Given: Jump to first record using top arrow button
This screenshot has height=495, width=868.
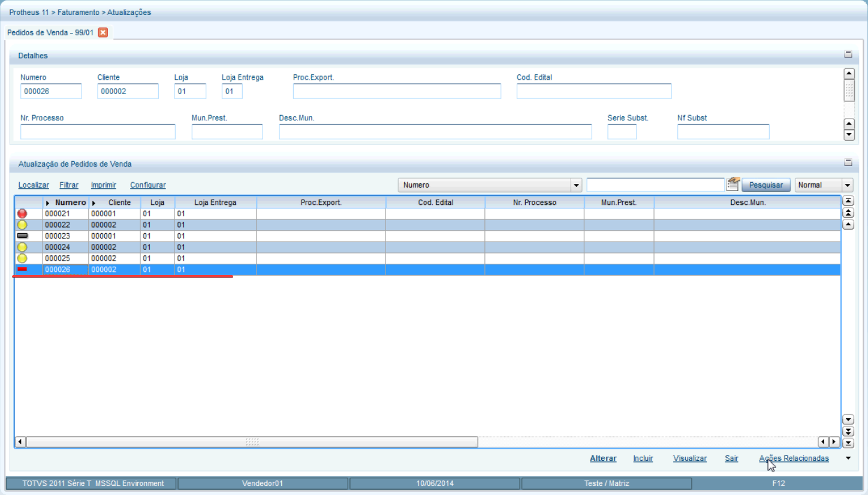Looking at the screenshot, I should 848,201.
